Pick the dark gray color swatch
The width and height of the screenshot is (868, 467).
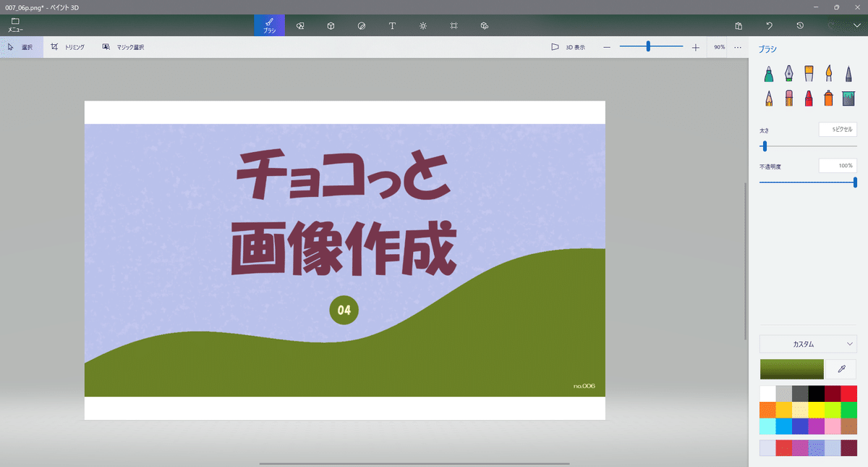[x=800, y=394]
